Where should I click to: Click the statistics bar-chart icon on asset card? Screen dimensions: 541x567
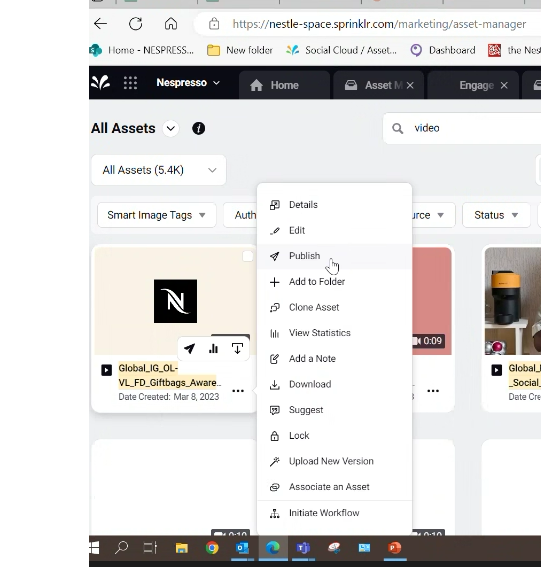tap(213, 349)
